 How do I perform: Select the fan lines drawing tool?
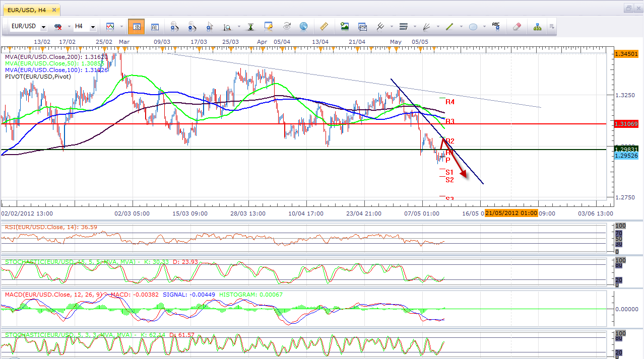pos(426,26)
